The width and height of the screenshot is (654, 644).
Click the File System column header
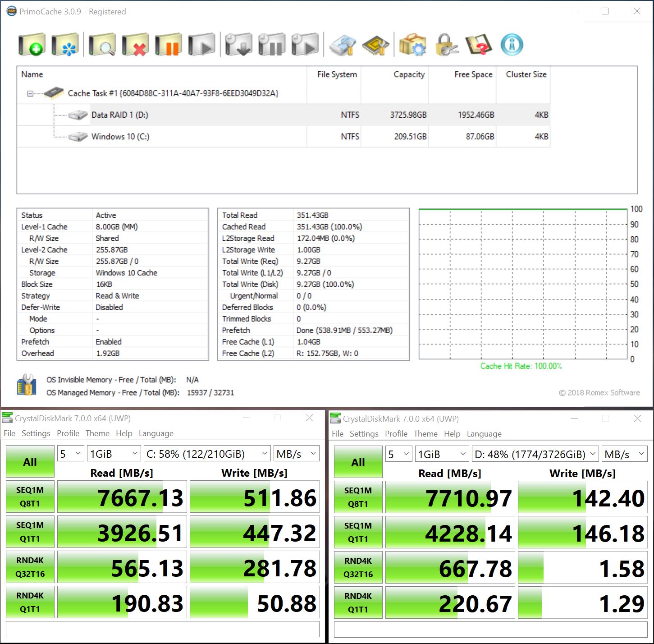click(334, 74)
